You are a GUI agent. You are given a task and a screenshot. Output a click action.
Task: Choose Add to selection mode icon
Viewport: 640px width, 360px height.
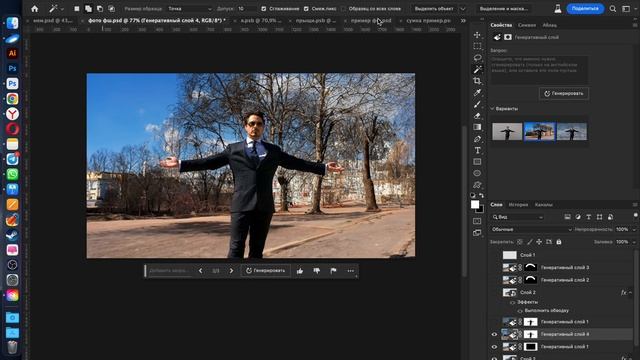pyautogui.click(x=88, y=9)
